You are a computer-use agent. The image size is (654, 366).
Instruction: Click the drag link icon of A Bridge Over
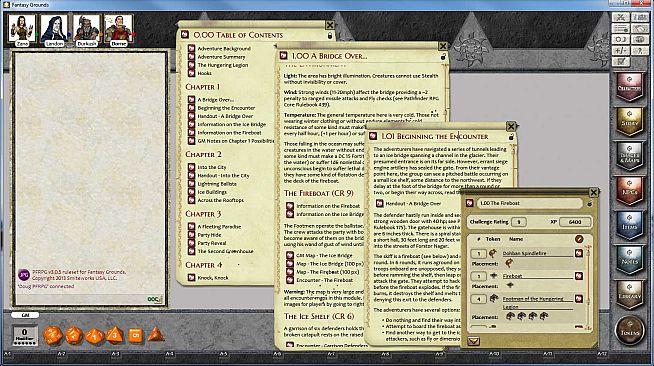[x=283, y=56]
